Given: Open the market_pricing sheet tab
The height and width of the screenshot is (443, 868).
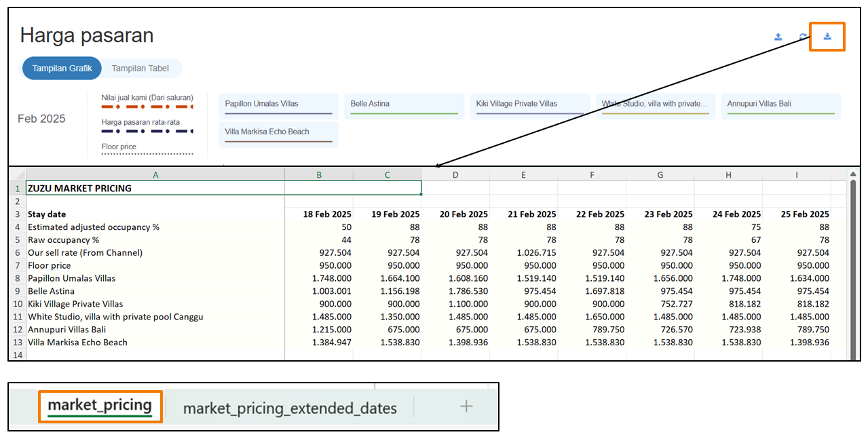Looking at the screenshot, I should tap(100, 406).
